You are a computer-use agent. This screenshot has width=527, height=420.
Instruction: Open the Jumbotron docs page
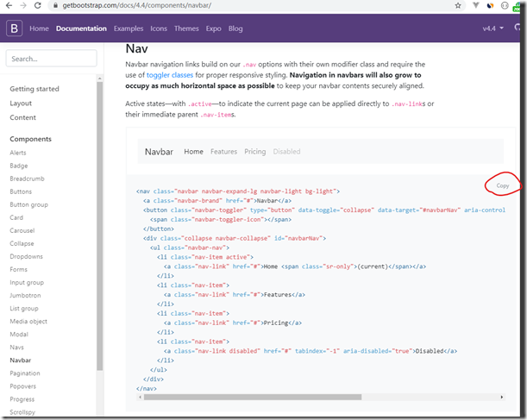[25, 295]
